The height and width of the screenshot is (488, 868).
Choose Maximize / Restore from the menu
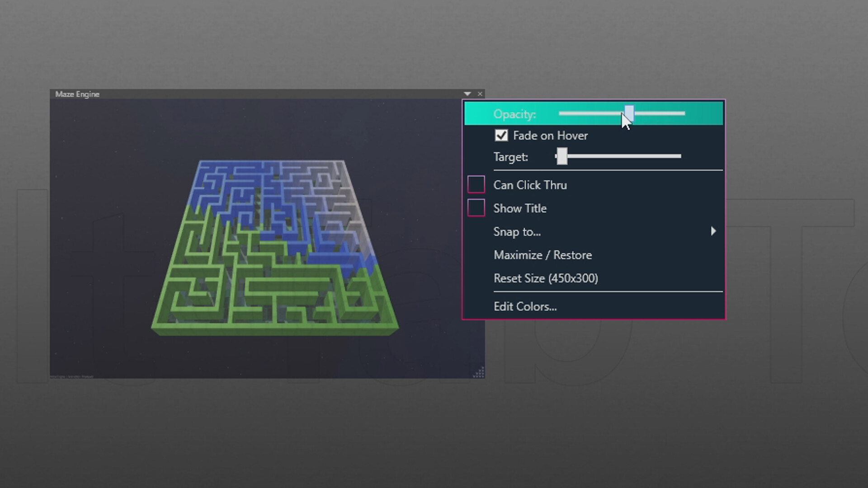(x=542, y=255)
